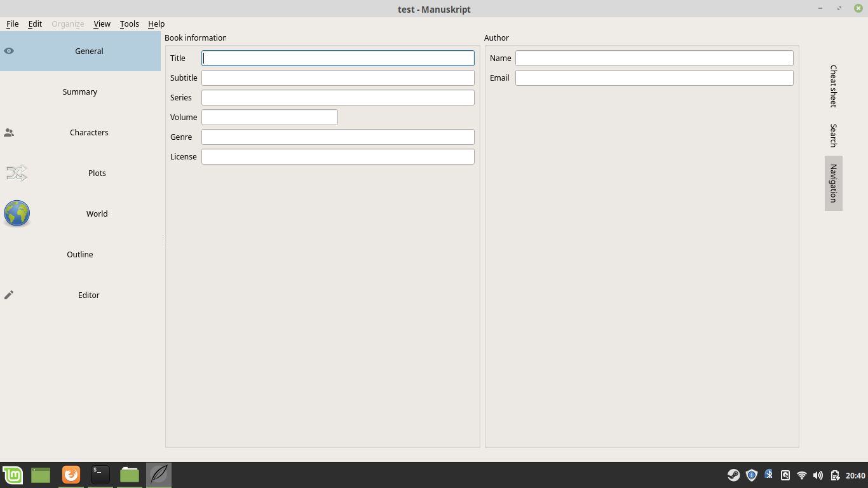Image resolution: width=868 pixels, height=488 pixels.
Task: Switch to the Editor tab
Action: 80,295
